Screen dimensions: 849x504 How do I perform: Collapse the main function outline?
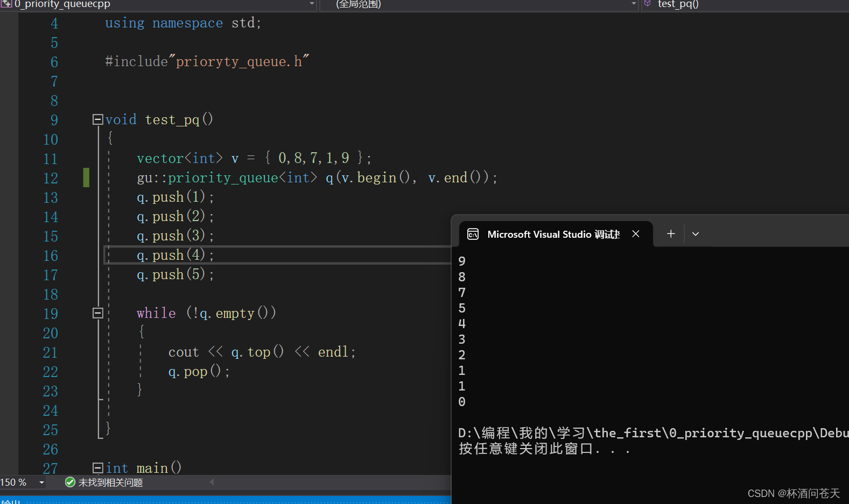(98, 468)
